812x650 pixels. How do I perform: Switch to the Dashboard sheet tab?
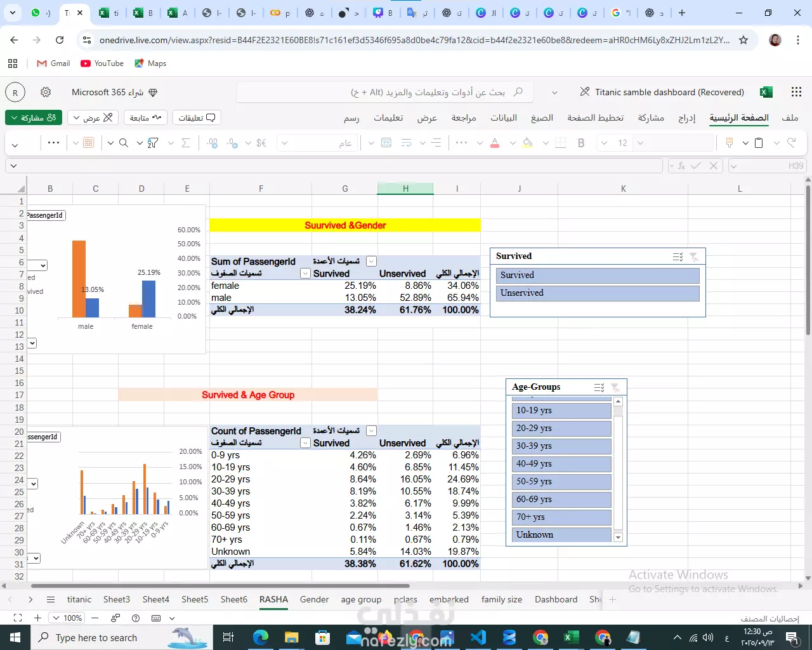(556, 599)
